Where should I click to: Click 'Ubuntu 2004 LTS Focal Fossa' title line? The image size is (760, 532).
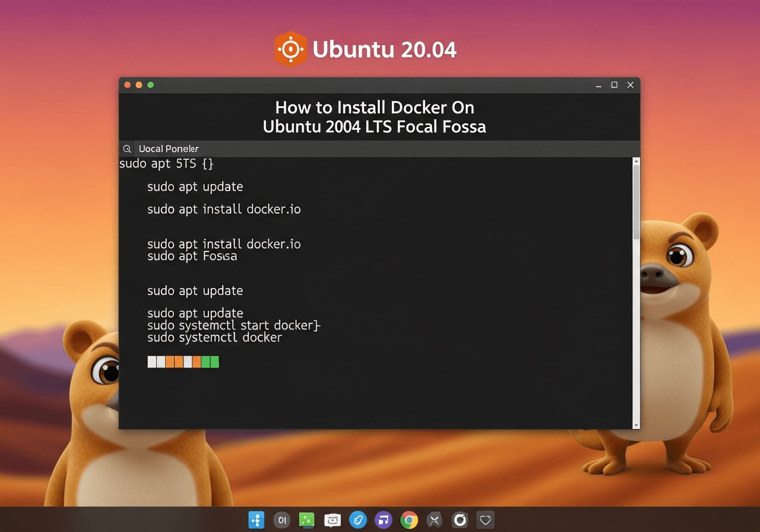(x=375, y=126)
